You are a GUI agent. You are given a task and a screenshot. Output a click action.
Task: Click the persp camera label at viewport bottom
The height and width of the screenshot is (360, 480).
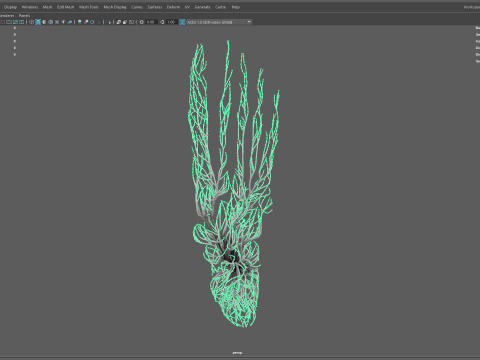pyautogui.click(x=237, y=352)
